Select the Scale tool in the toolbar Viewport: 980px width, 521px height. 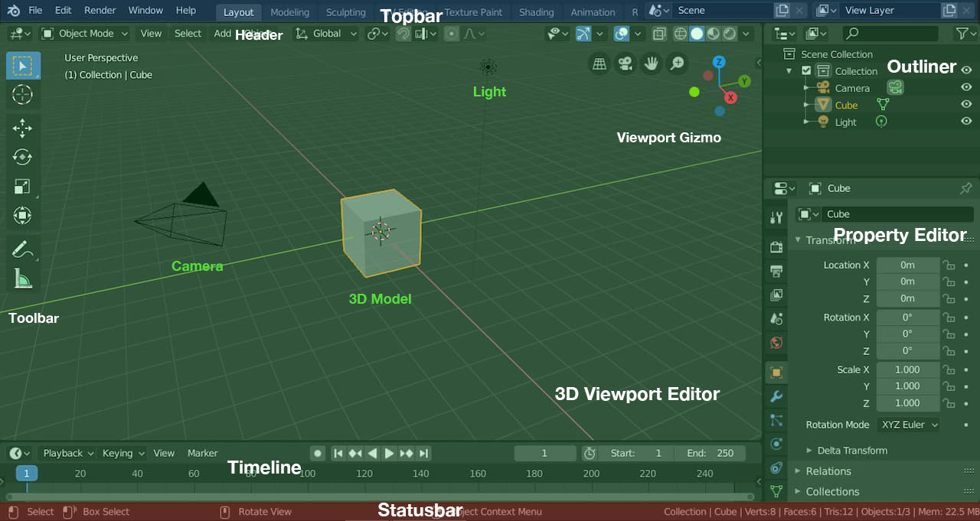click(x=22, y=187)
